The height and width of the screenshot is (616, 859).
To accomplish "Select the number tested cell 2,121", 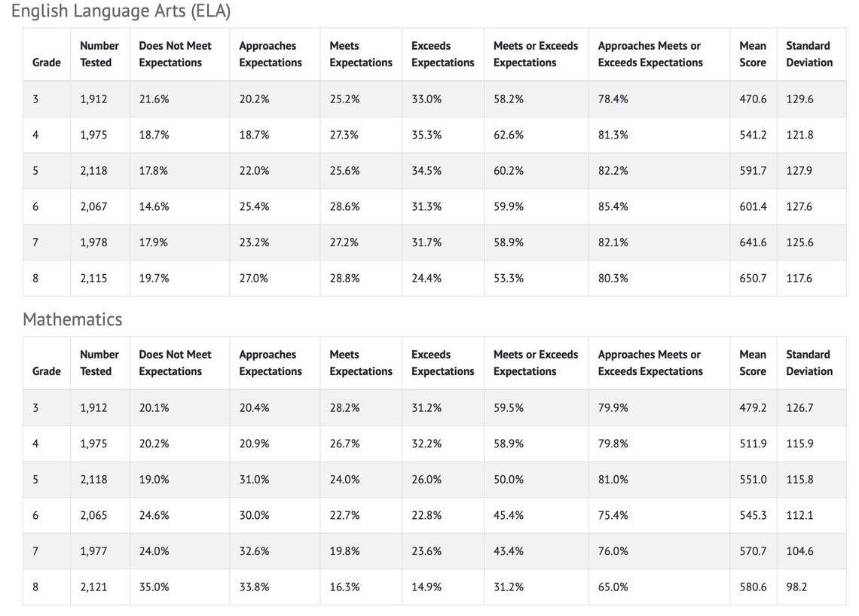I will (x=93, y=587).
